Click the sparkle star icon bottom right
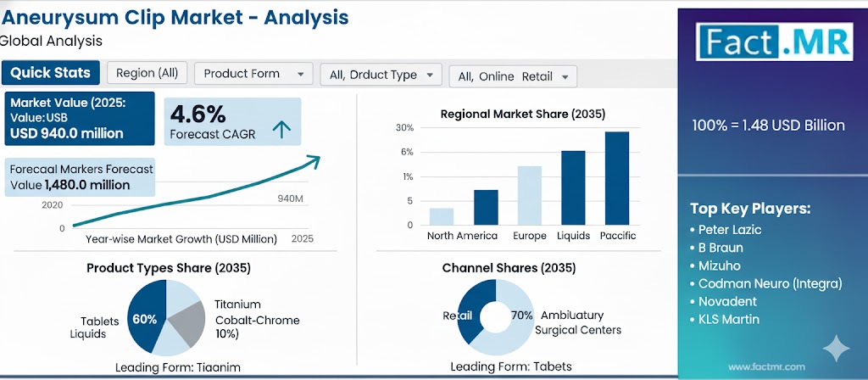Viewport: 868px width, 380px height. pyautogui.click(x=836, y=348)
